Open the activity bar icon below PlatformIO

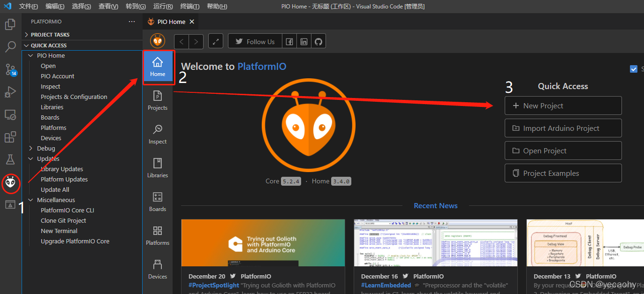(x=10, y=204)
